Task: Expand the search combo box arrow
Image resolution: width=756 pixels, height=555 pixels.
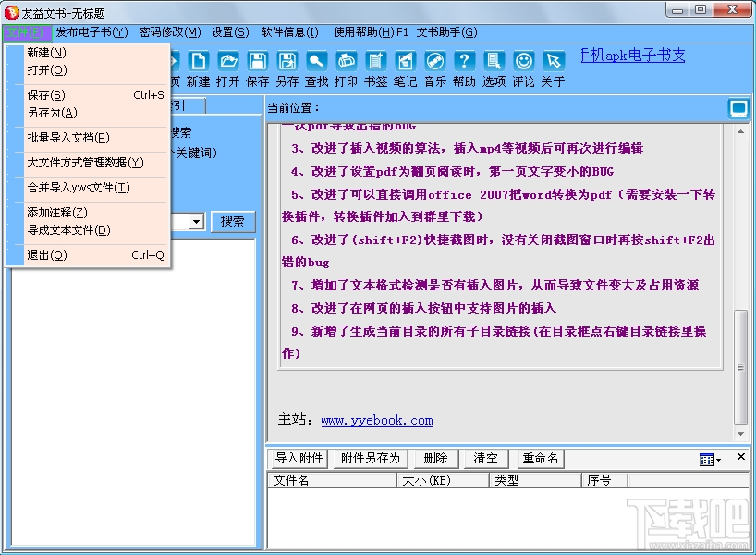Action: [x=196, y=221]
